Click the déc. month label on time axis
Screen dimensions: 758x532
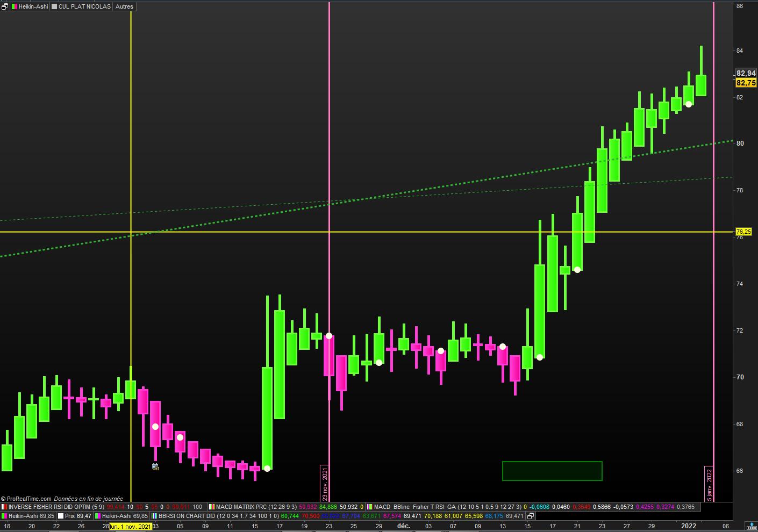404,526
